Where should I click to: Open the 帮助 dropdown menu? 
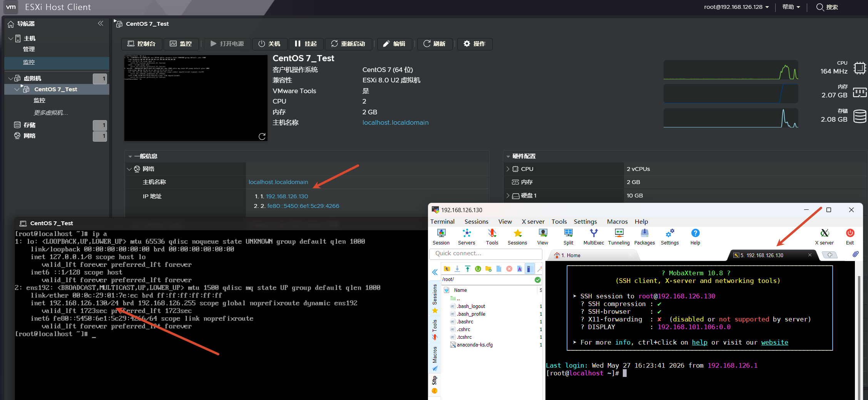click(x=791, y=7)
